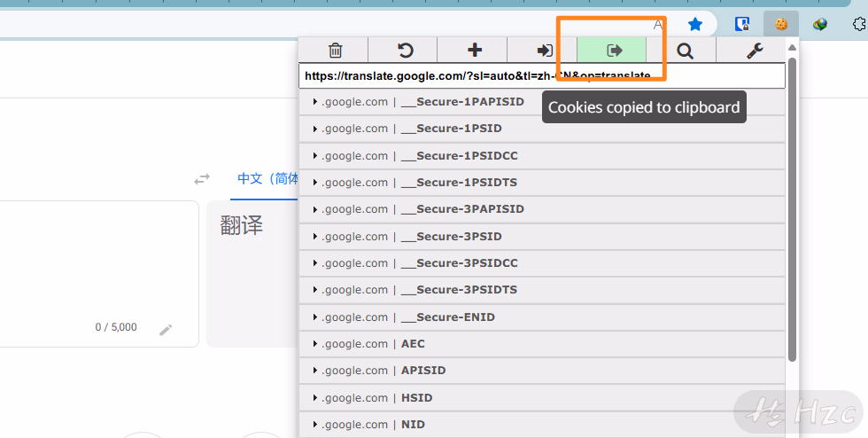
Task: Click the 0 / 5,000 character counter
Action: coord(116,327)
